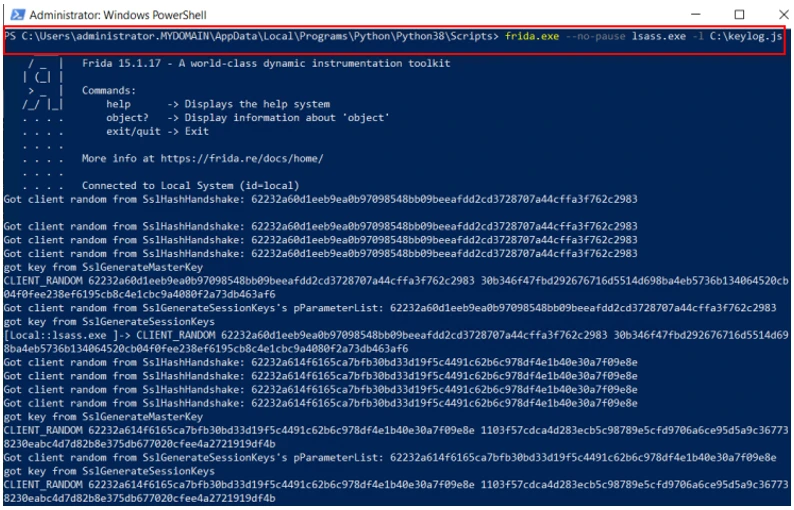794x510 pixels.
Task: Click the 'object?' command entry
Action: coord(127,117)
